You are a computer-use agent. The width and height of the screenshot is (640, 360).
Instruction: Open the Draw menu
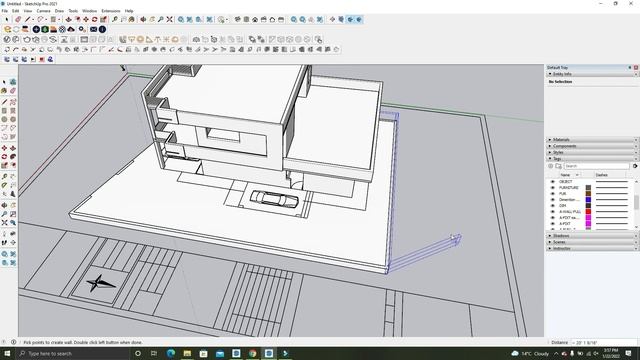point(60,11)
